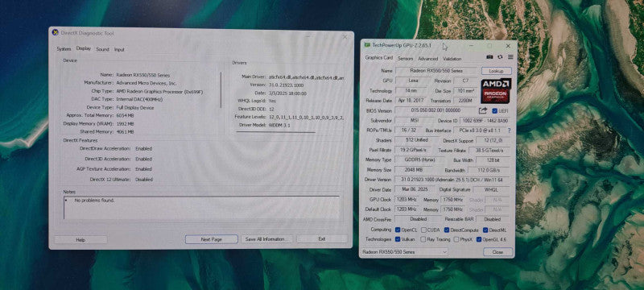Click the 'No problems found.' note
Viewport: 644px width, 290px height.
[95, 201]
